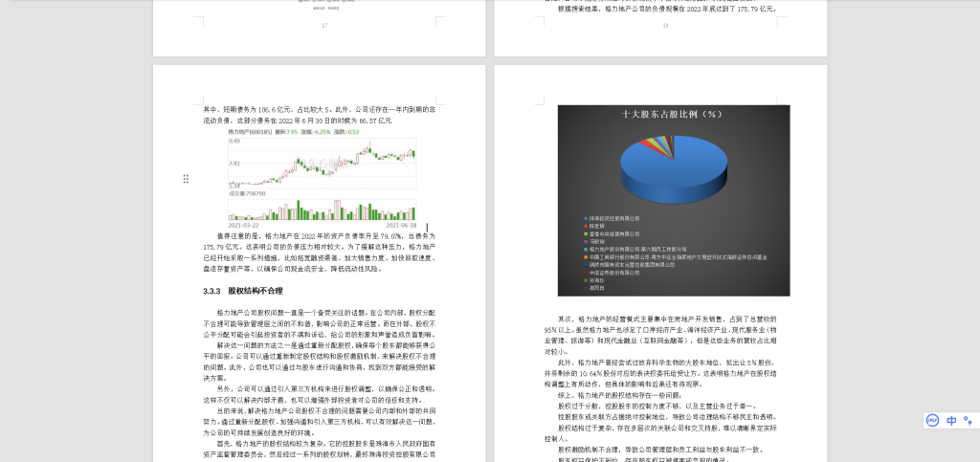Click the 2021-06-18 date label on the stock chart
Image resolution: width=980 pixels, height=462 pixels.
pos(401,225)
